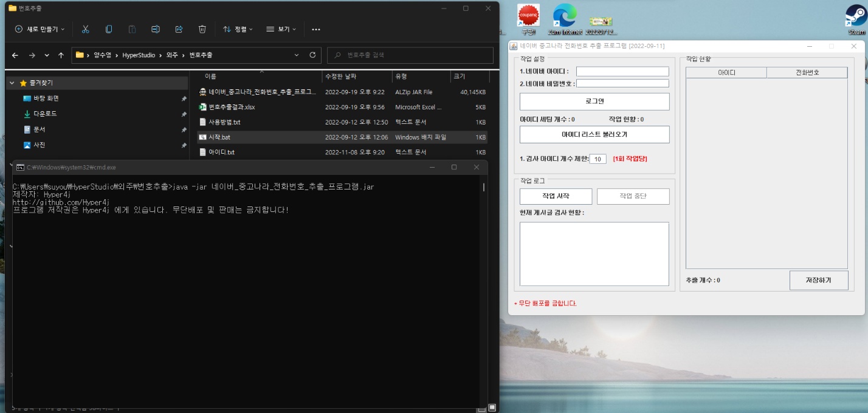Click the Rename icon in Explorer toolbar

point(156,29)
